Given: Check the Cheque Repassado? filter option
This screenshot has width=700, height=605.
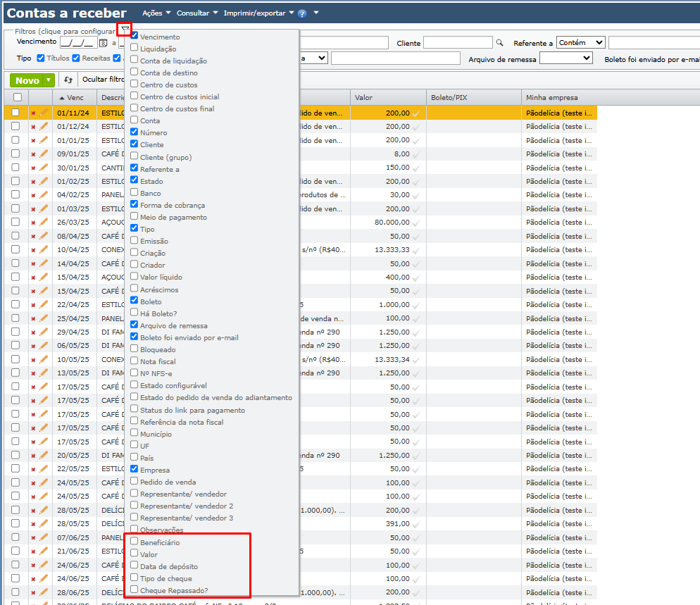Looking at the screenshot, I should click(134, 590).
